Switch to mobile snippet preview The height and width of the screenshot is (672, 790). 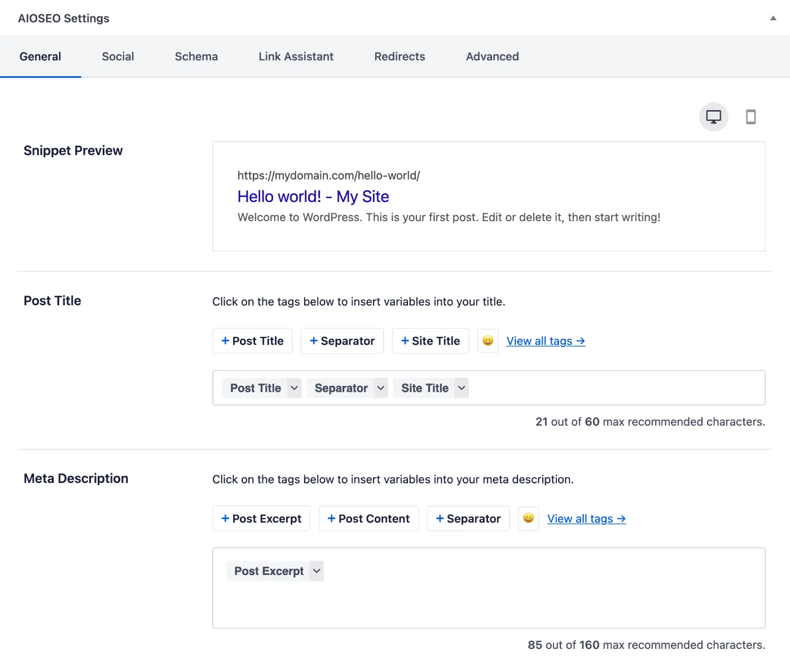point(751,117)
